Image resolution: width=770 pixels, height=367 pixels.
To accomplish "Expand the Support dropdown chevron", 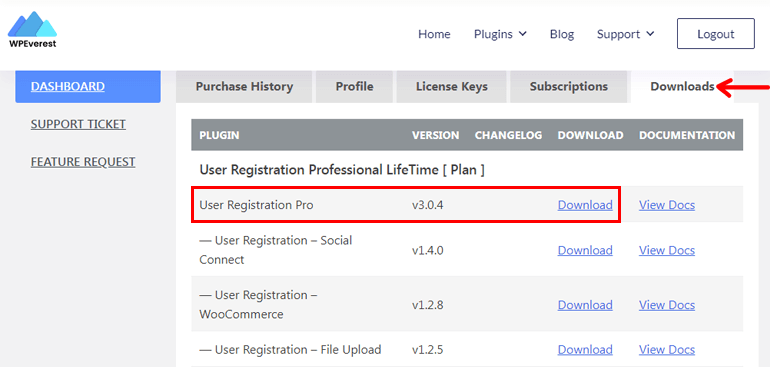I will coord(651,34).
